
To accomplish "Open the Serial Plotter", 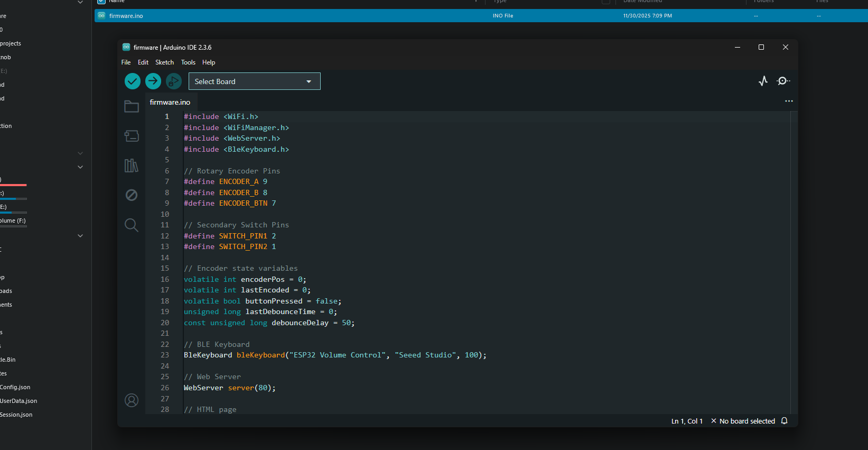I will point(763,81).
